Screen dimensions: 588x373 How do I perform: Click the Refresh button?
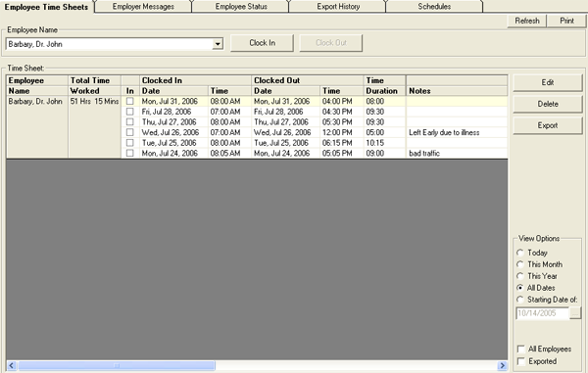[527, 21]
